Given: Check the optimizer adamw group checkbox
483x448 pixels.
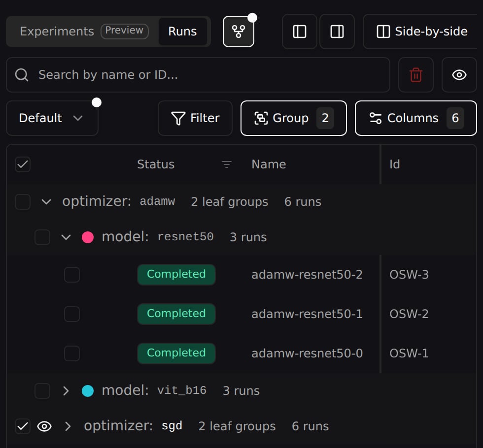Looking at the screenshot, I should 23,202.
